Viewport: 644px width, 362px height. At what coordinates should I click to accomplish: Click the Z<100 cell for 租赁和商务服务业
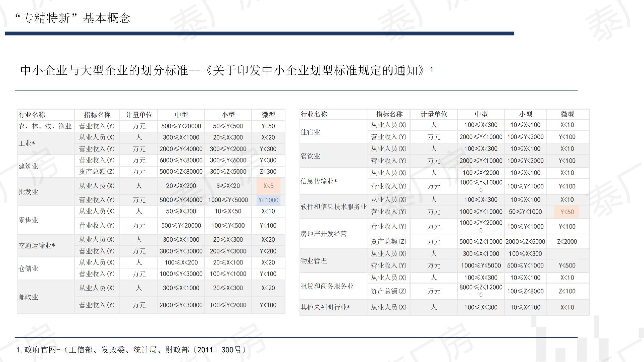[x=567, y=291]
